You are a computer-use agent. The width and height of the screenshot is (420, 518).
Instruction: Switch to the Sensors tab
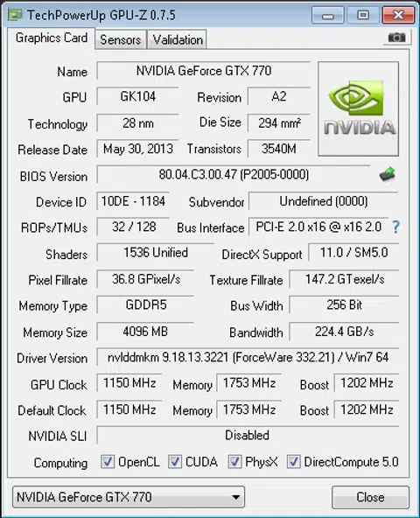click(120, 40)
